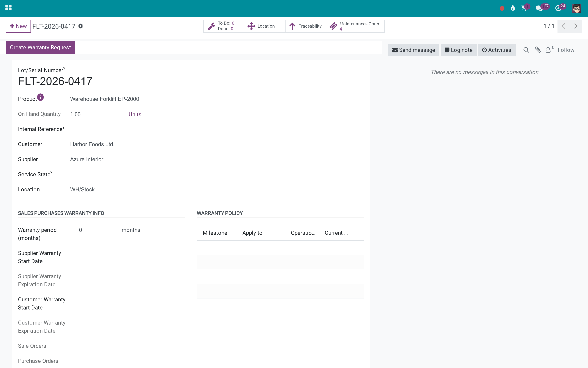
Task: Click the chatter search magnifier icon
Action: pos(526,50)
